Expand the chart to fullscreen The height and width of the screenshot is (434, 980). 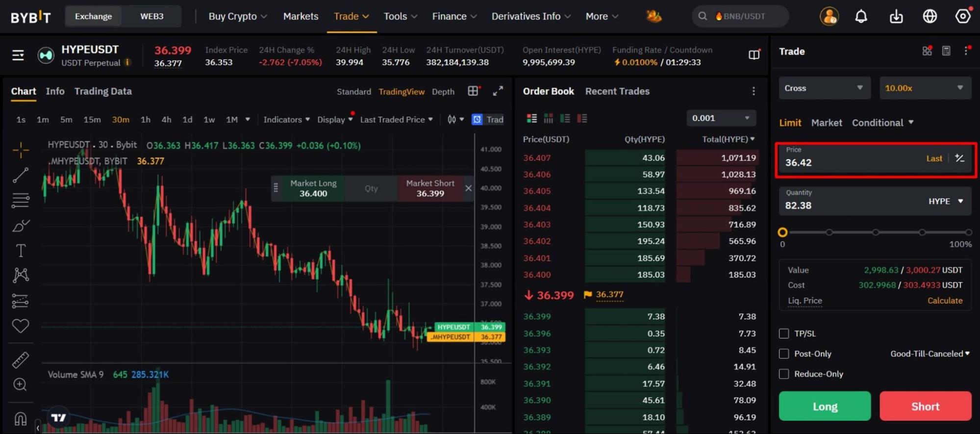(x=498, y=91)
